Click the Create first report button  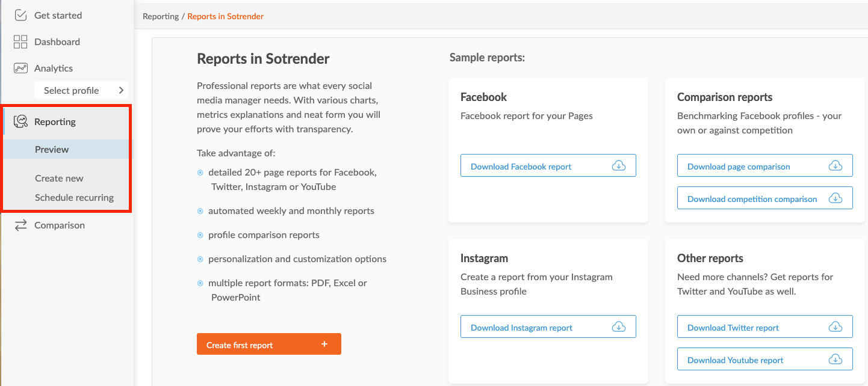click(268, 345)
